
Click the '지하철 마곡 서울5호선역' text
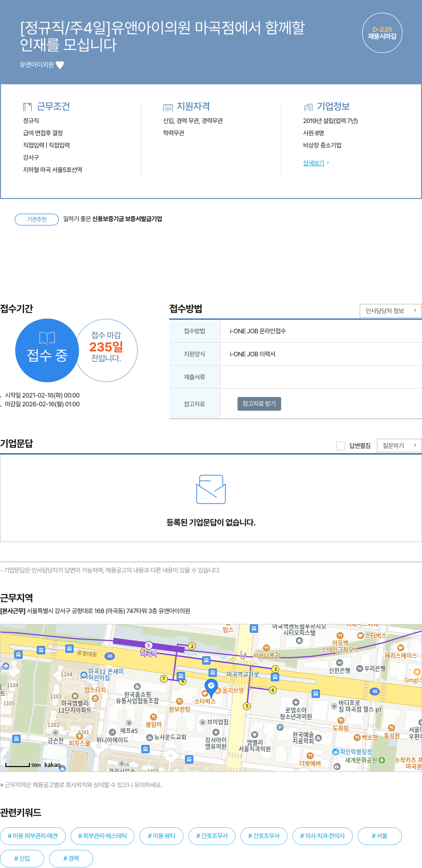coord(53,170)
